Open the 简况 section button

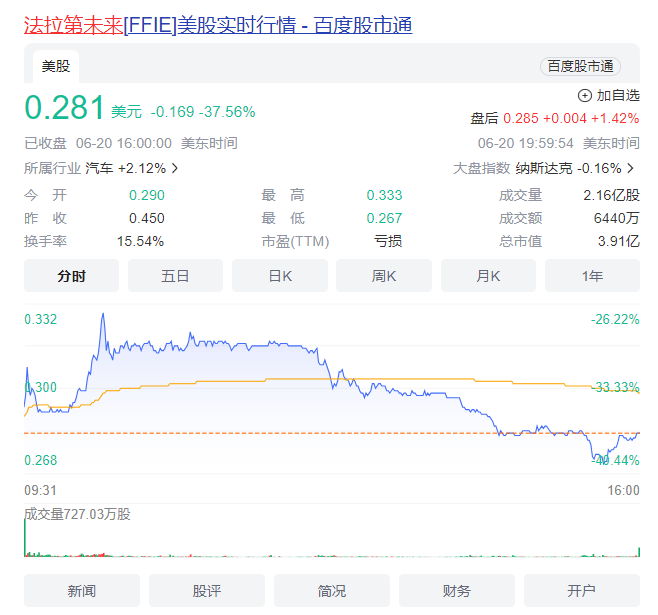tap(332, 590)
